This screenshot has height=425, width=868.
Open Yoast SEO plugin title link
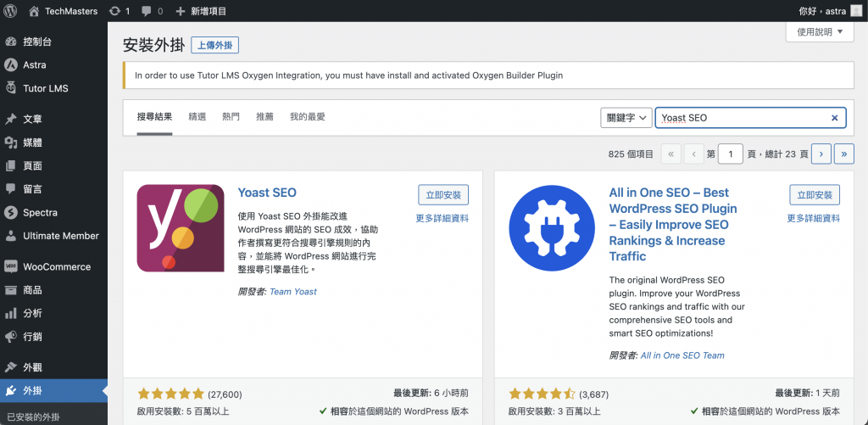(x=267, y=193)
